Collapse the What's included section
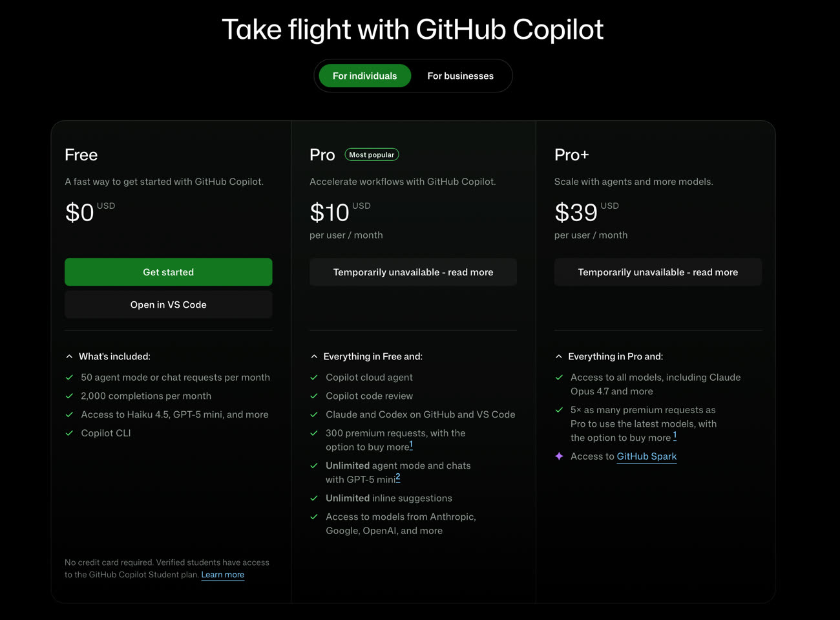This screenshot has height=620, width=840. click(69, 356)
